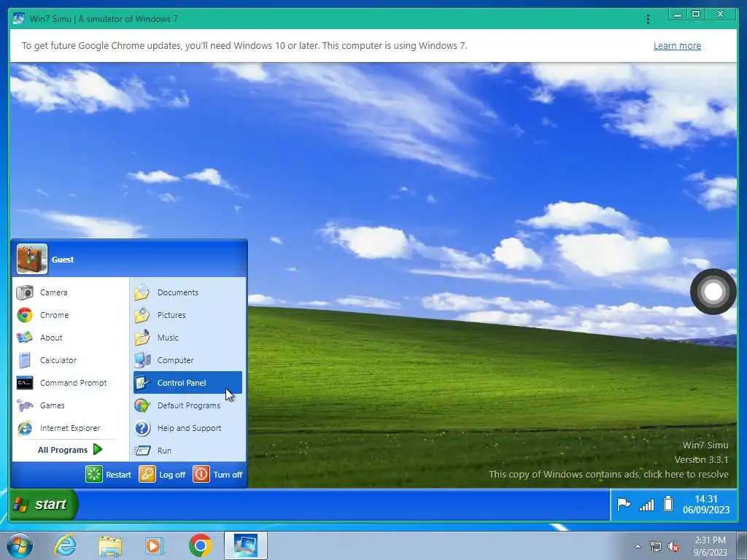Screen dimensions: 747x560
Task: Click the floating round assistive button
Action: pyautogui.click(x=713, y=292)
